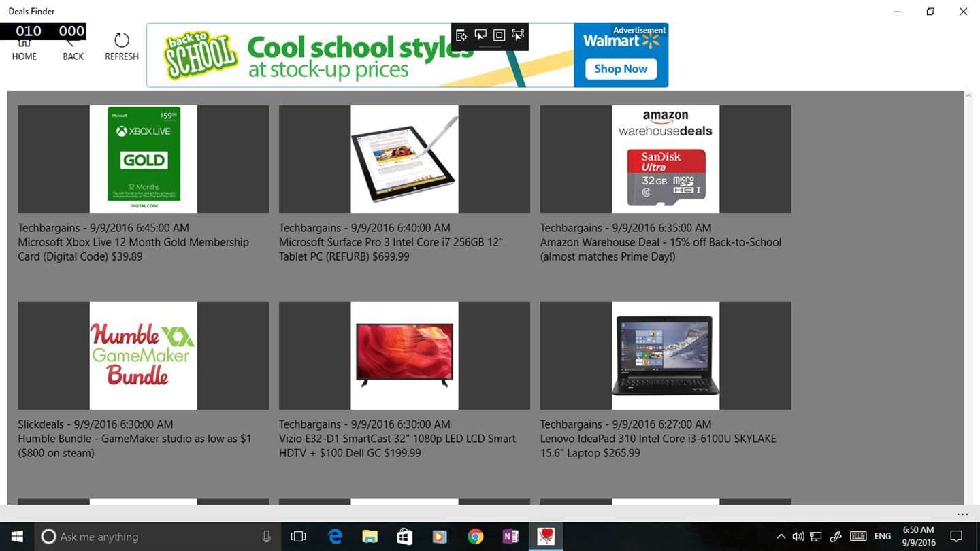Open the touch keyboard tray icon
980x551 pixels.
pyautogui.click(x=858, y=537)
